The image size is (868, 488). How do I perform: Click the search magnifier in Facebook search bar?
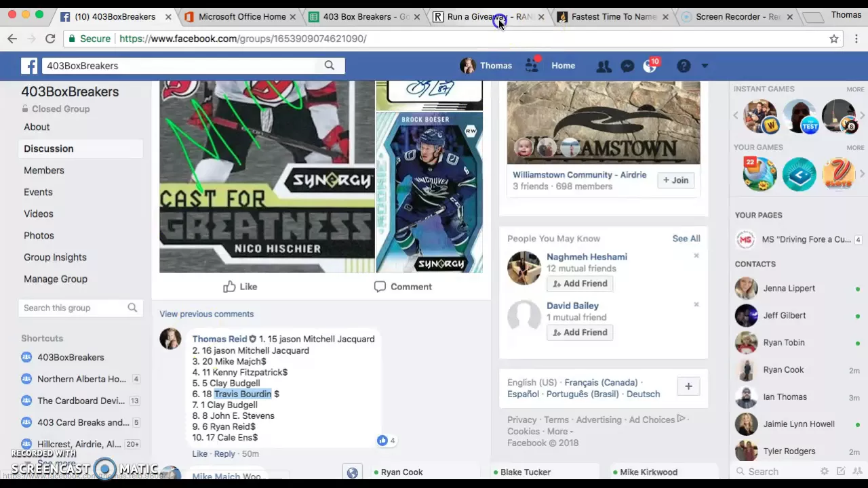329,66
